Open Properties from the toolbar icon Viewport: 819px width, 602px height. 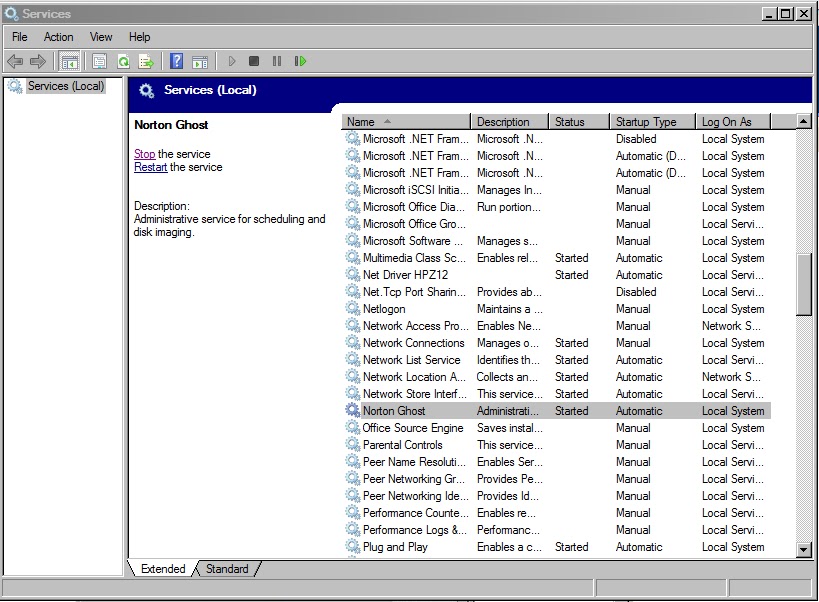(x=99, y=62)
